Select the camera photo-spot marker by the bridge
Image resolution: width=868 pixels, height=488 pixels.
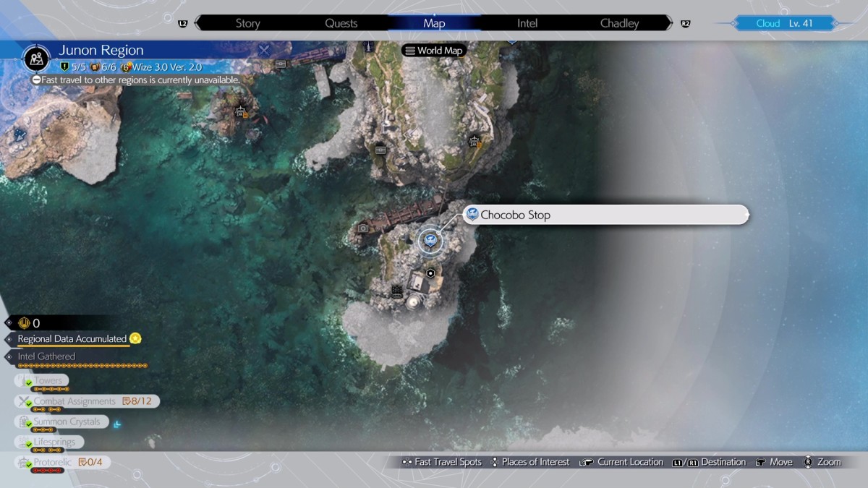click(363, 228)
